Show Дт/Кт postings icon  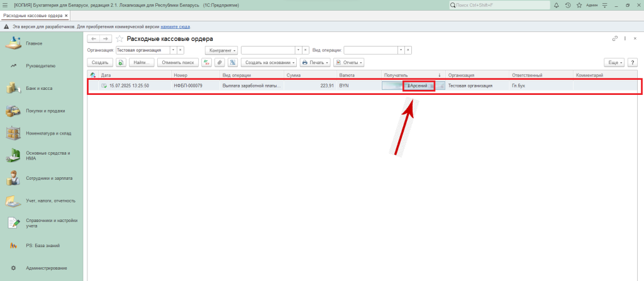coord(206,62)
